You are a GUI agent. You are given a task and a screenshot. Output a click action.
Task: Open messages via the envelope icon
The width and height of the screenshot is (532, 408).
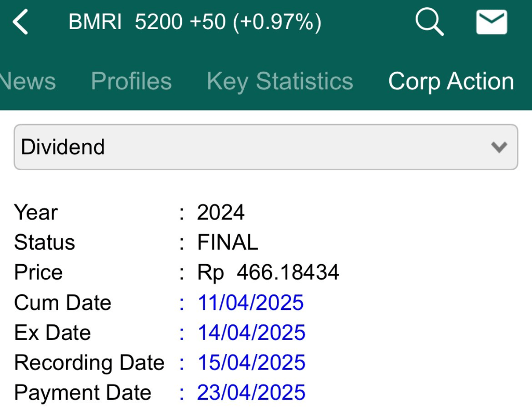pyautogui.click(x=491, y=23)
